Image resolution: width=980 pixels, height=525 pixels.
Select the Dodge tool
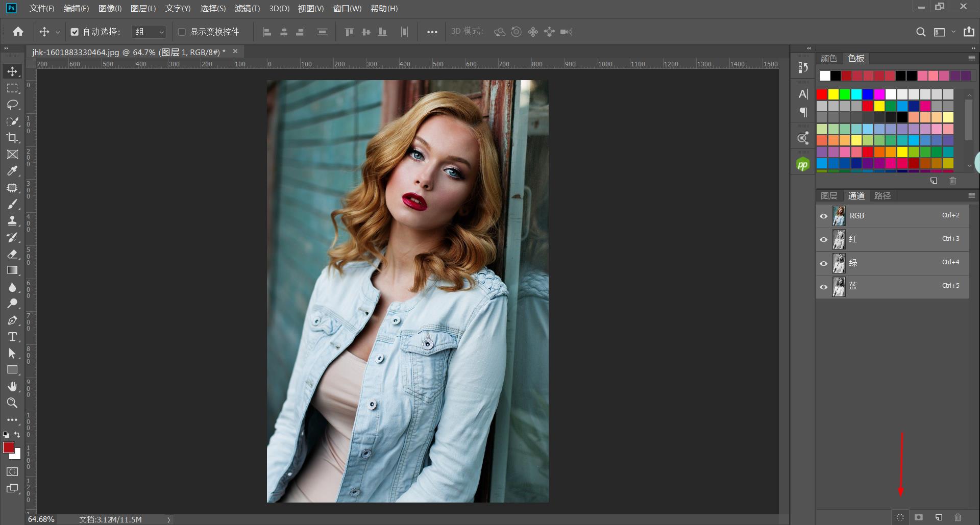(x=12, y=304)
